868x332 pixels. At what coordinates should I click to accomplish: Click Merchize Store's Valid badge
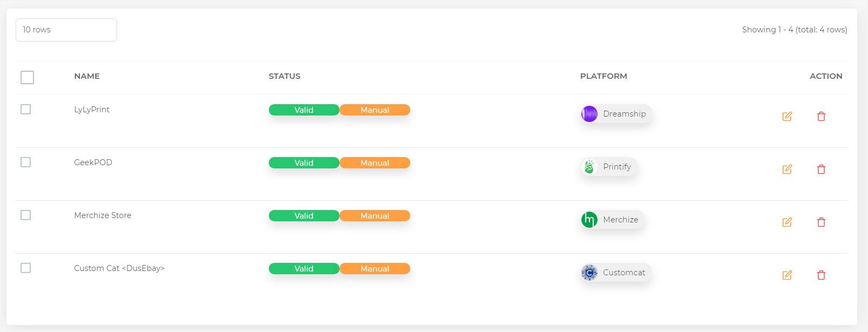tap(304, 216)
